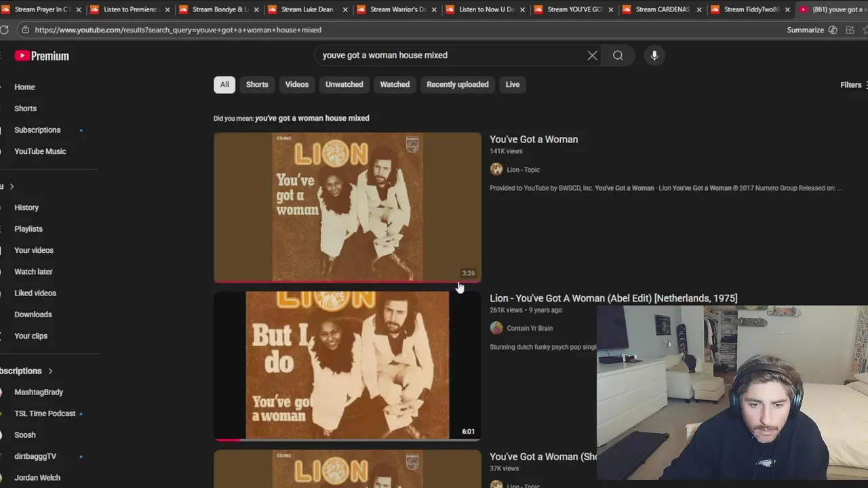Close the Stream Prayer In C tab

click(x=79, y=9)
